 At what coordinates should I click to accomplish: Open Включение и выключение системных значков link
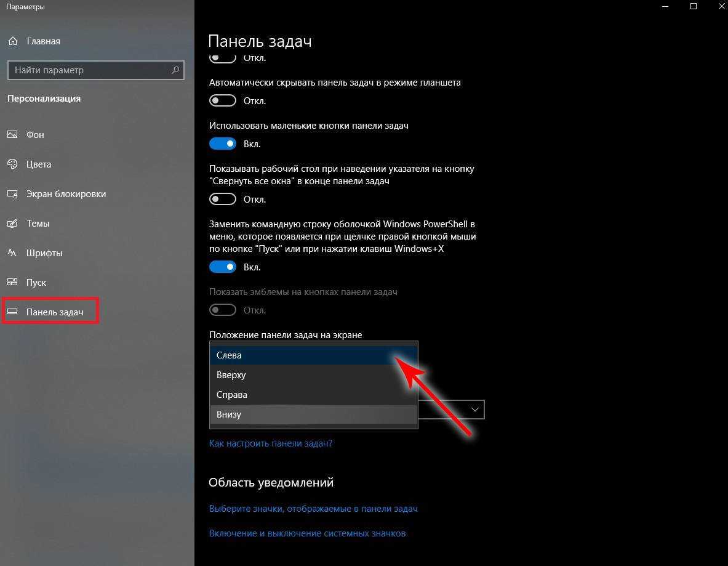point(307,533)
